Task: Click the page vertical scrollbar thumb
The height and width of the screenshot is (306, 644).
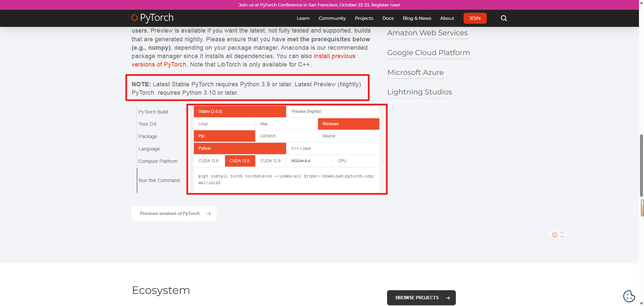Action: (x=641, y=165)
